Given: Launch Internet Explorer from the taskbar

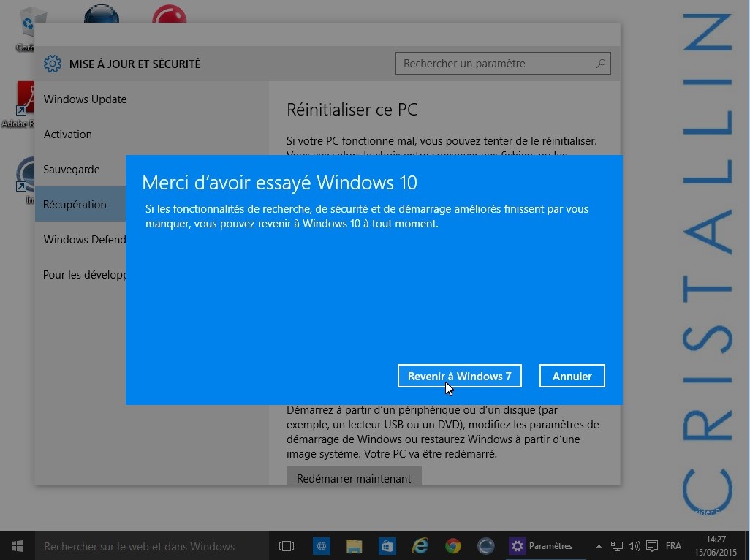Looking at the screenshot, I should [x=420, y=545].
